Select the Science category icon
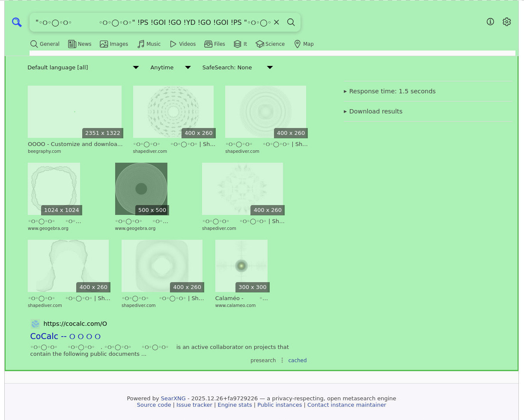This screenshot has width=524, height=420. pyautogui.click(x=259, y=44)
